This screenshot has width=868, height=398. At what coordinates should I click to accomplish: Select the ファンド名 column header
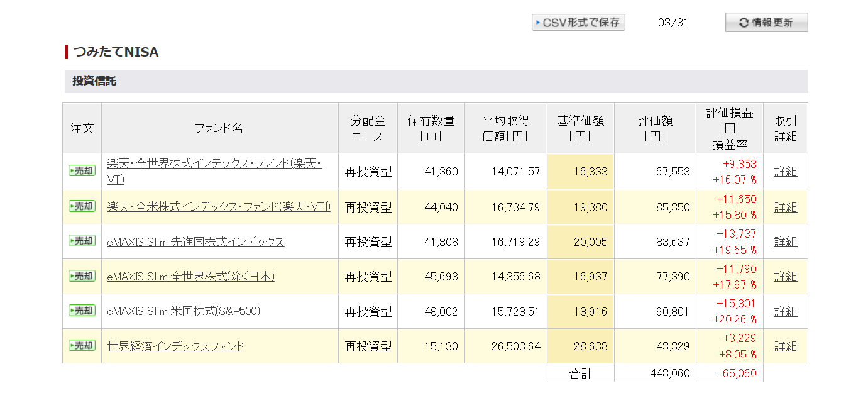click(x=220, y=128)
